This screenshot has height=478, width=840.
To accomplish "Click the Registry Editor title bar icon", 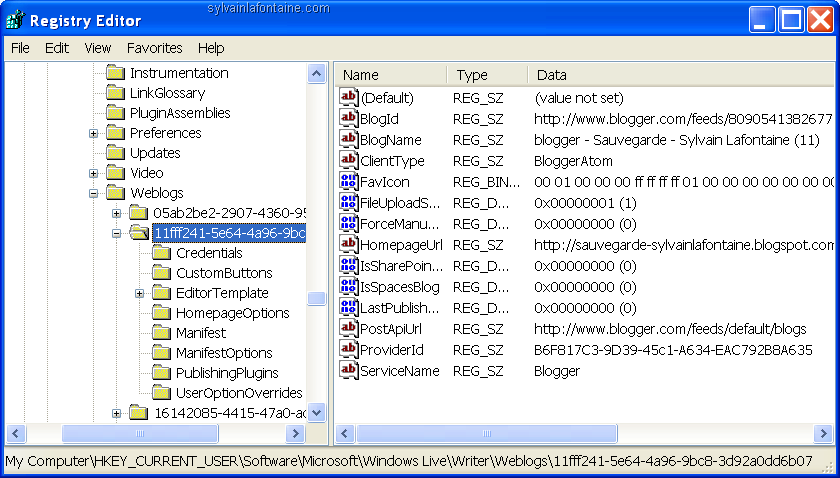I will pyautogui.click(x=14, y=20).
